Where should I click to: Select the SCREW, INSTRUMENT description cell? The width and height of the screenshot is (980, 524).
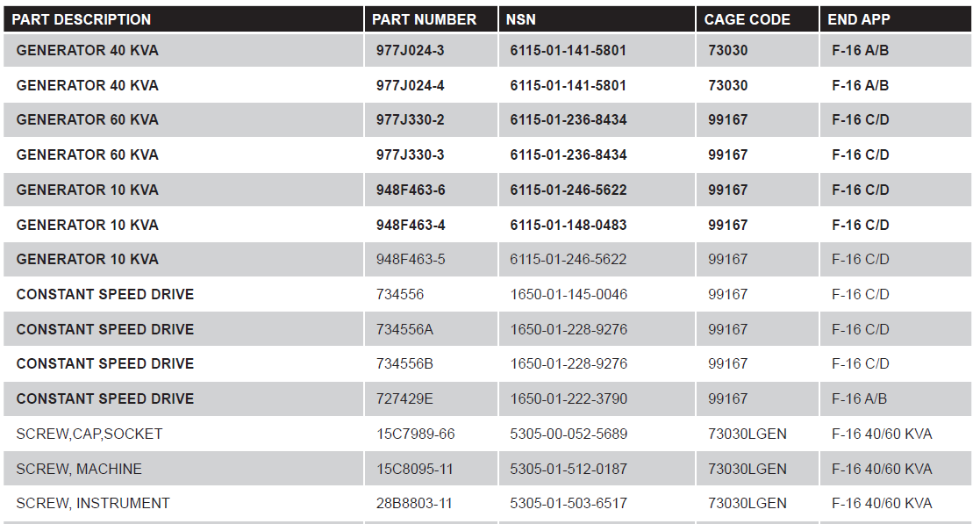[x=93, y=503]
